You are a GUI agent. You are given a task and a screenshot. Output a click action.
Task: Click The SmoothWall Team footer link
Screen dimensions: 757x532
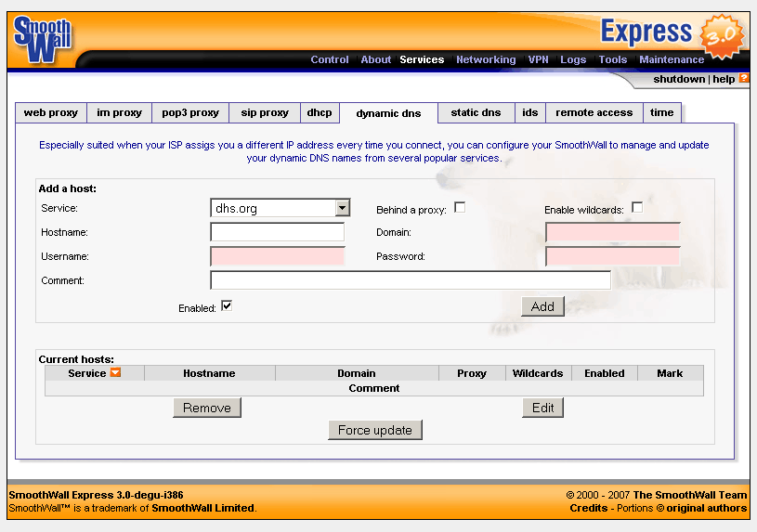point(690,495)
